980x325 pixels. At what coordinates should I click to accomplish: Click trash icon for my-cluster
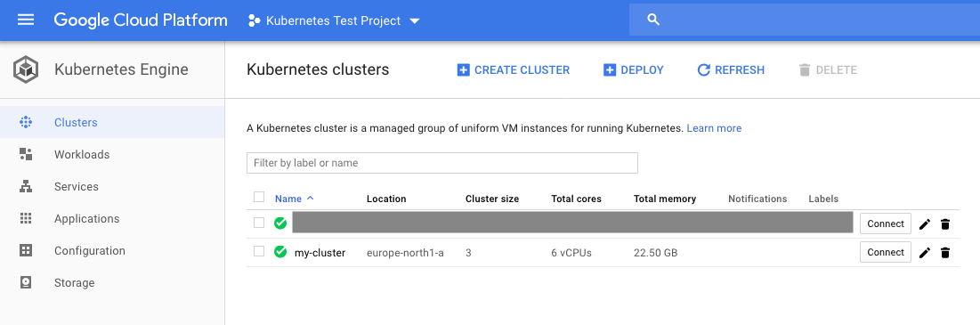pos(945,253)
